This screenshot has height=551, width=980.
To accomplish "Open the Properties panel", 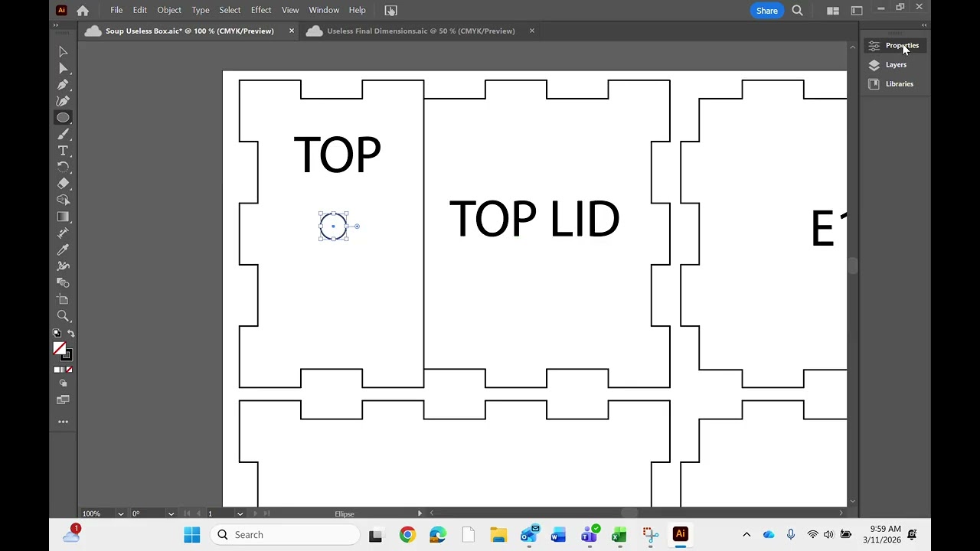I will point(893,46).
